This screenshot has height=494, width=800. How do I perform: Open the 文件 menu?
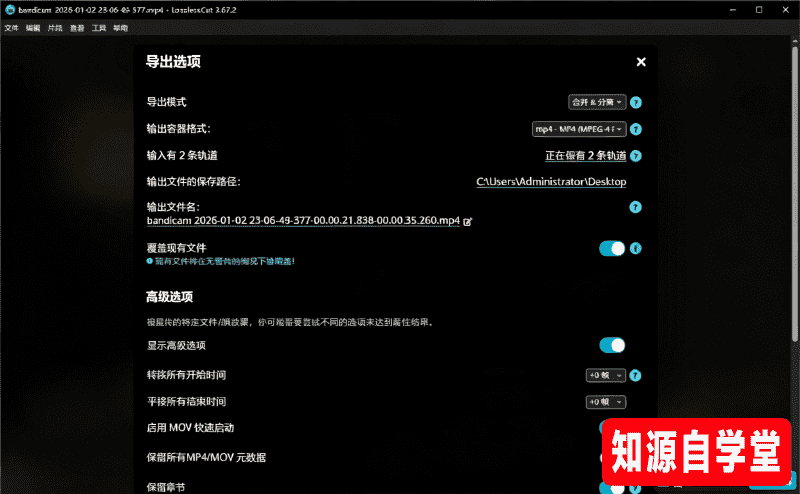[x=11, y=28]
